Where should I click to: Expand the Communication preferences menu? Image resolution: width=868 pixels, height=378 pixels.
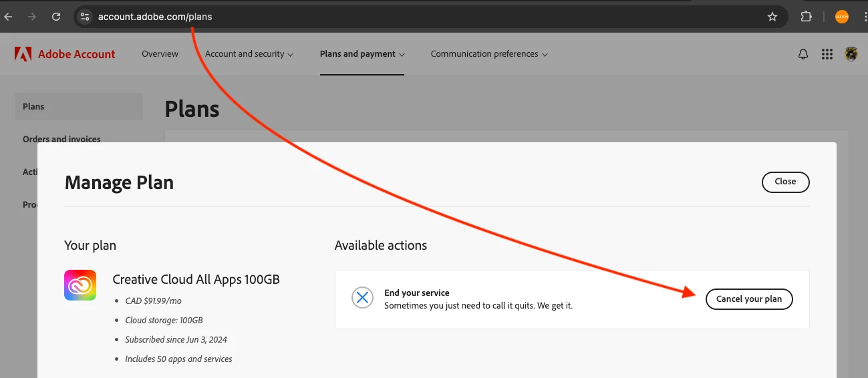pos(489,54)
